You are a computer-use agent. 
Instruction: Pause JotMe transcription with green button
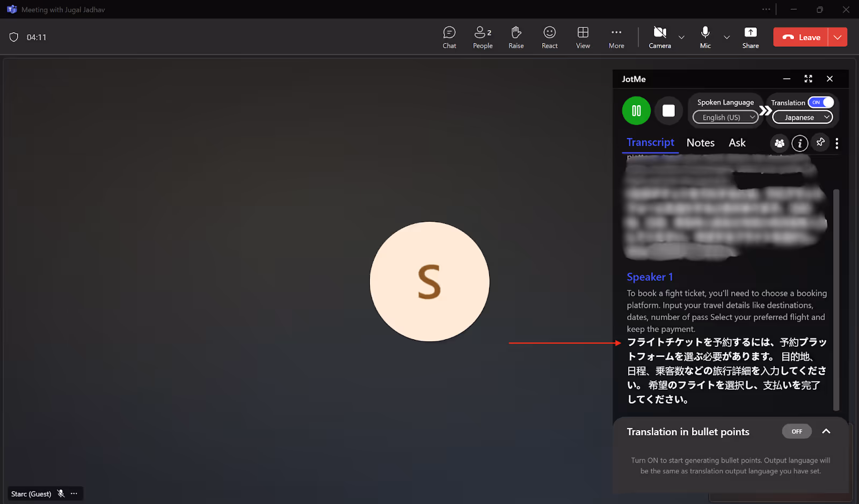(636, 111)
